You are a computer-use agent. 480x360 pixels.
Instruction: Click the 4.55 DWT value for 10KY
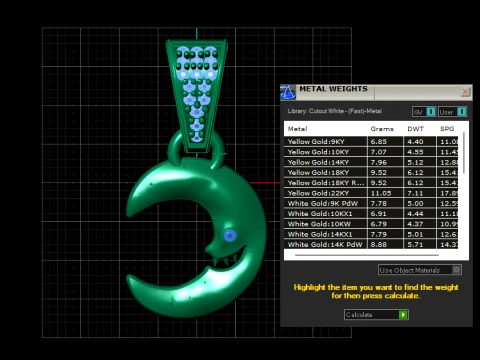pyautogui.click(x=415, y=152)
